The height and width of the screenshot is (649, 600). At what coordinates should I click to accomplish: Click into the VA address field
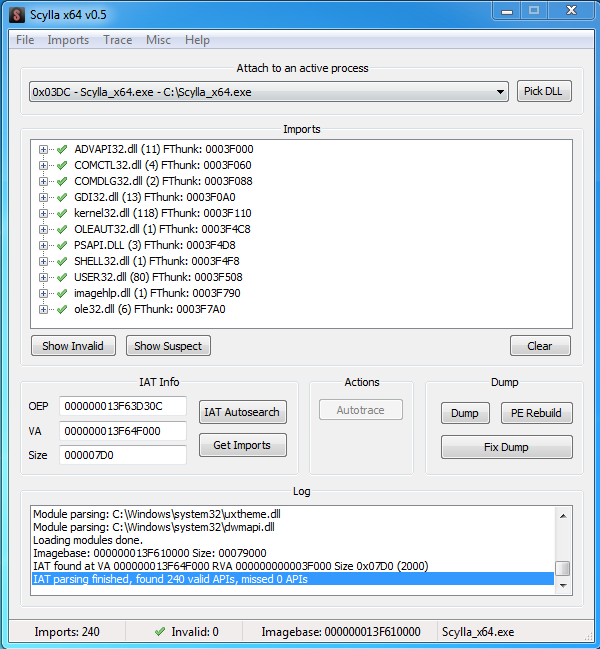coord(123,431)
